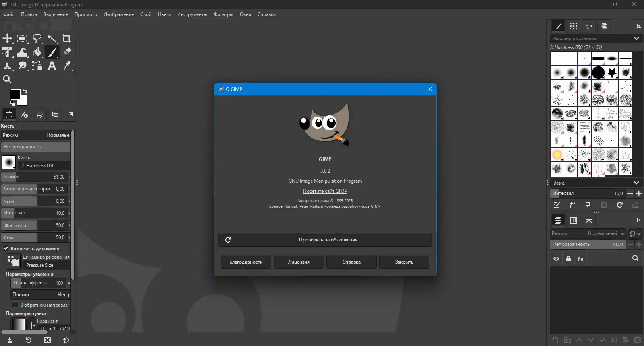Enable the В обратном направлении checkbox
The image size is (644, 346).
point(15,305)
